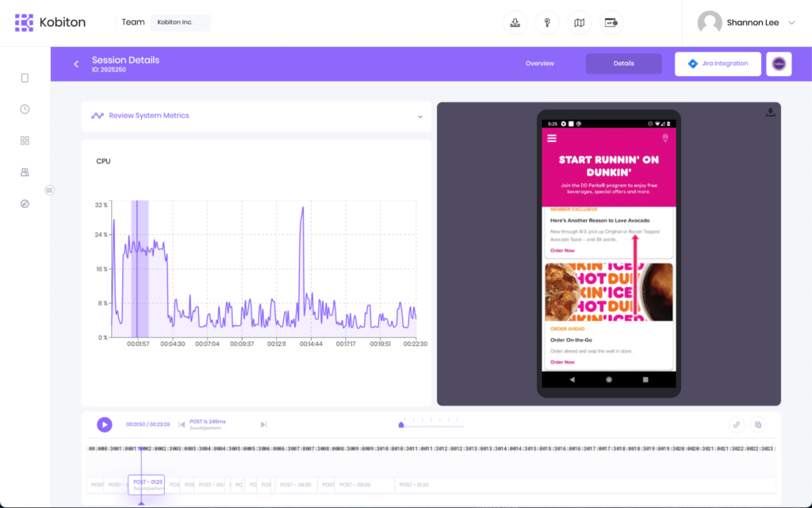Tap first Order Now link under Avocado card
The height and width of the screenshot is (508, 812).
pyautogui.click(x=562, y=250)
